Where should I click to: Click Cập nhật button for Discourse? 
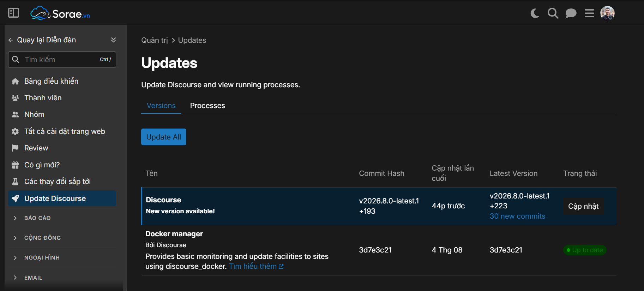pos(583,206)
